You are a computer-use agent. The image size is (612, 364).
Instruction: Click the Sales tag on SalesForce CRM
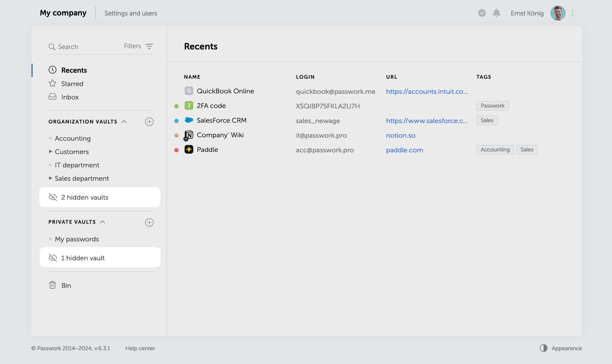[487, 120]
